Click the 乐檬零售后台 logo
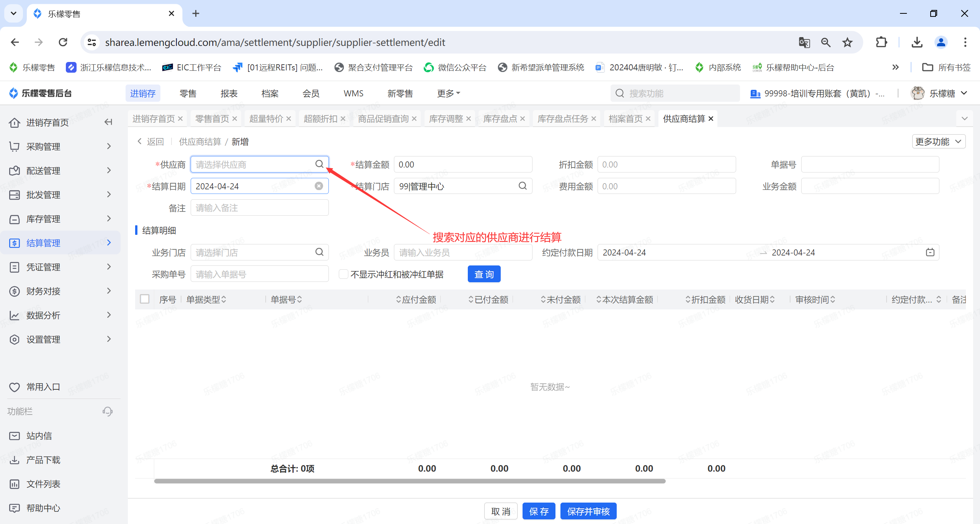 (40, 93)
